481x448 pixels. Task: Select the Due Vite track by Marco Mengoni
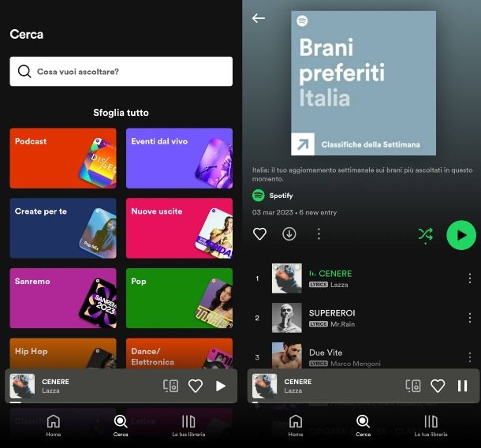[x=364, y=356]
